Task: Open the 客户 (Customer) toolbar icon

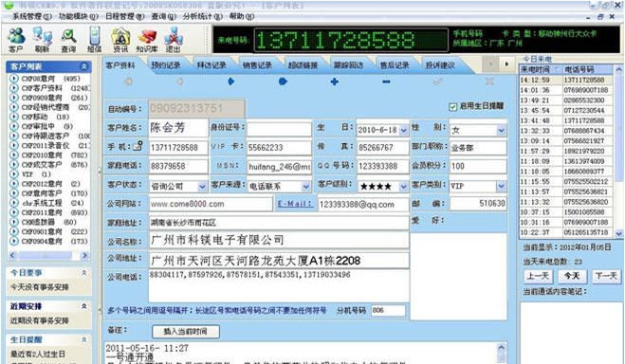Action: [15, 40]
